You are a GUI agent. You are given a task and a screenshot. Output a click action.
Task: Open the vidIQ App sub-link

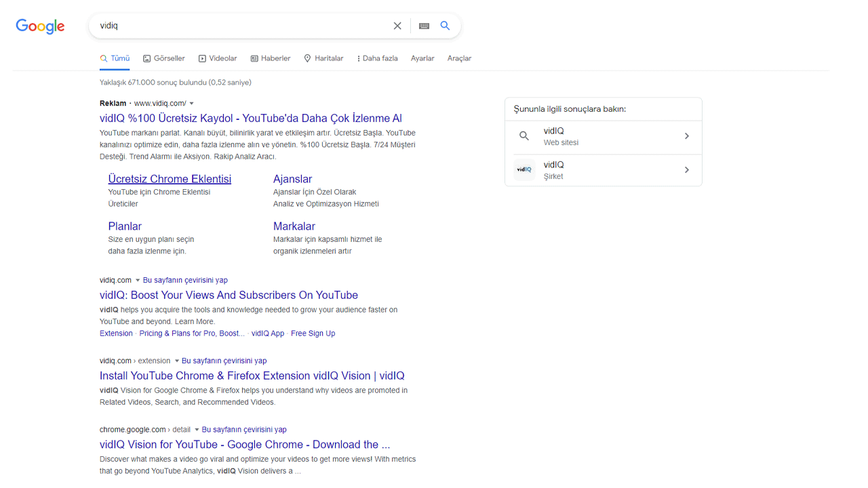[268, 333]
